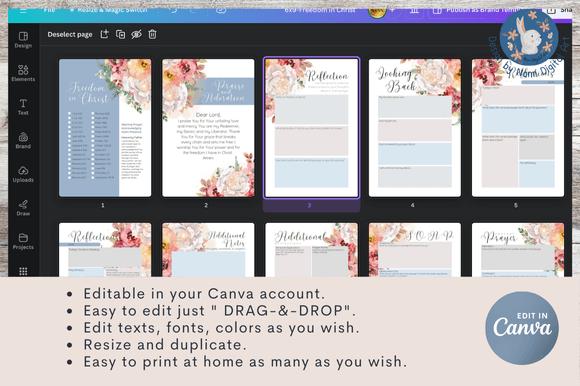The image size is (580, 386).
Task: Open the Design panel in the sidebar
Action: click(x=23, y=40)
